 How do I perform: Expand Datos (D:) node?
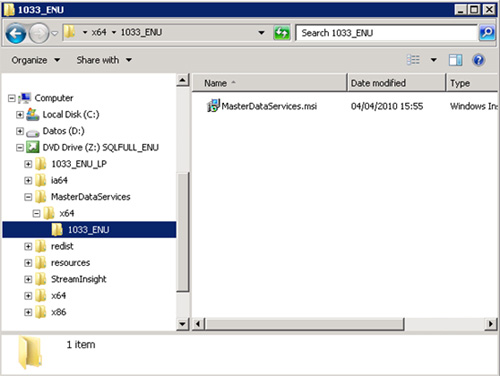click(x=20, y=131)
